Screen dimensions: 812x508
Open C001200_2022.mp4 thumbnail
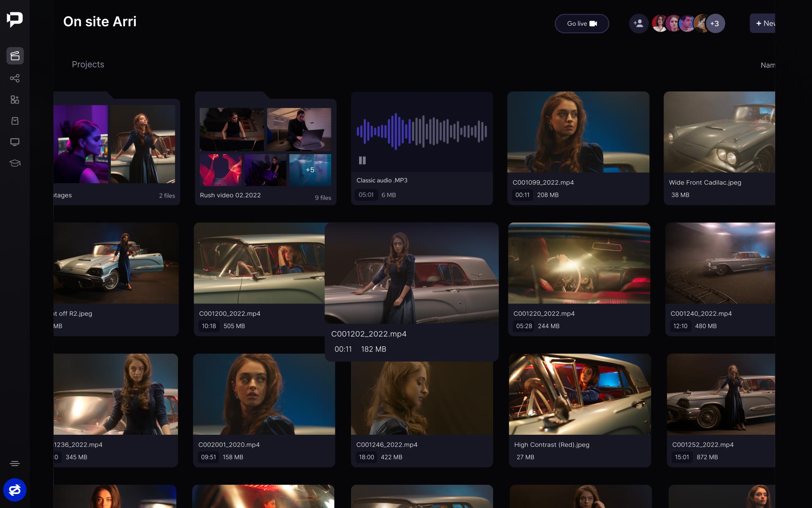click(x=259, y=263)
